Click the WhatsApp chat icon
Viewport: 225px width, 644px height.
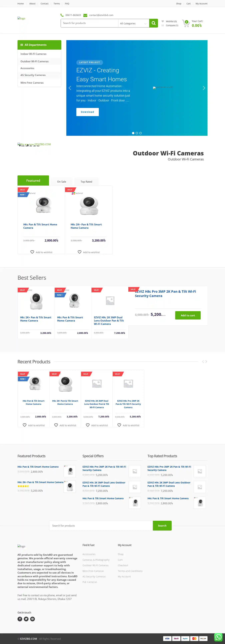click(218, 637)
